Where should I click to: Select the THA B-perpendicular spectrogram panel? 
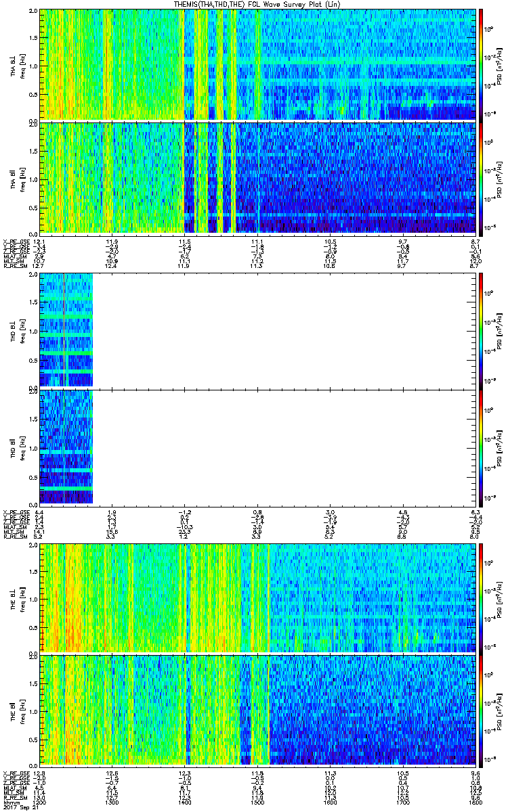coord(257,64)
